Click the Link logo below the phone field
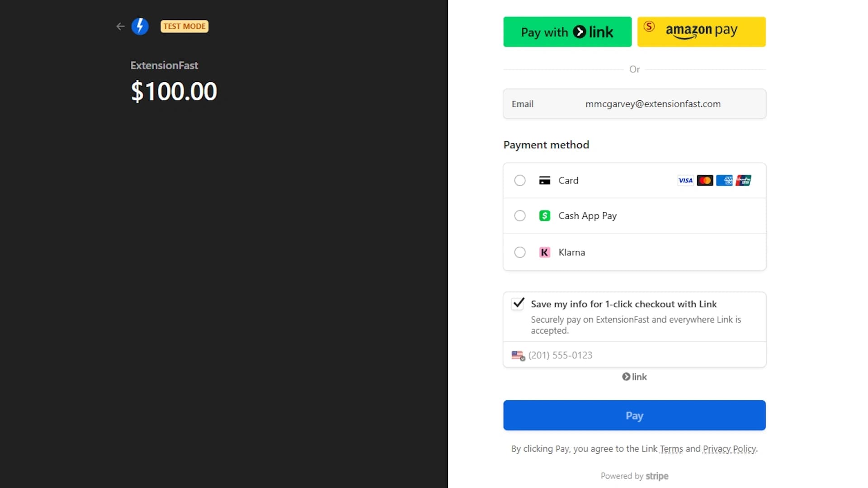The width and height of the screenshot is (868, 488). click(x=634, y=376)
